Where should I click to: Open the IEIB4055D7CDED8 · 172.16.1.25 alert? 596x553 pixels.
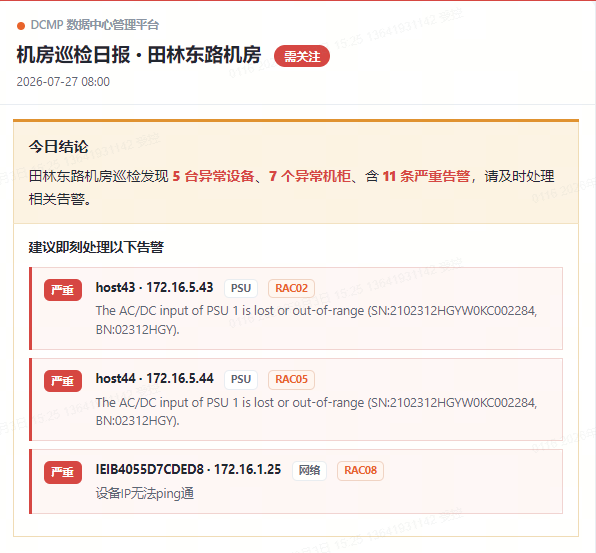(x=296, y=482)
